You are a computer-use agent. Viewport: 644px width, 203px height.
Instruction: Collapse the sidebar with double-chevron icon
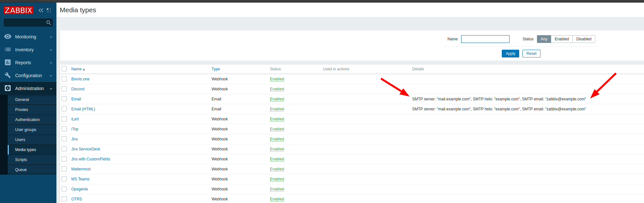coord(41,10)
